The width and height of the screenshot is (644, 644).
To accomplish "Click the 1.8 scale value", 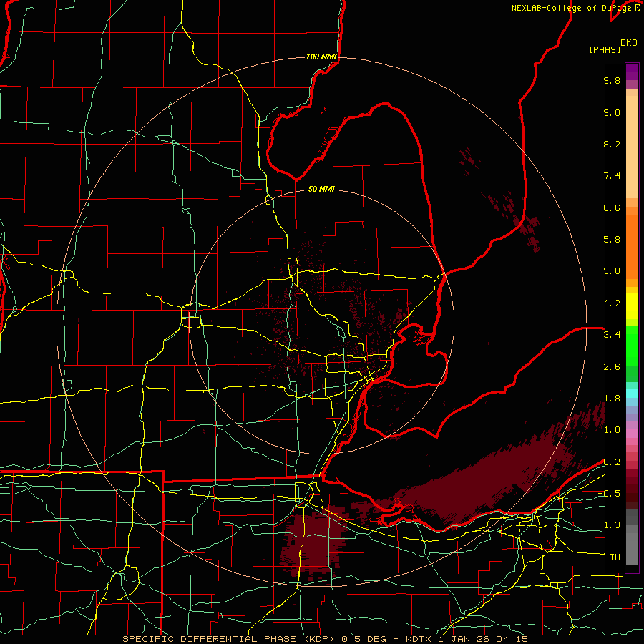I will [612, 399].
